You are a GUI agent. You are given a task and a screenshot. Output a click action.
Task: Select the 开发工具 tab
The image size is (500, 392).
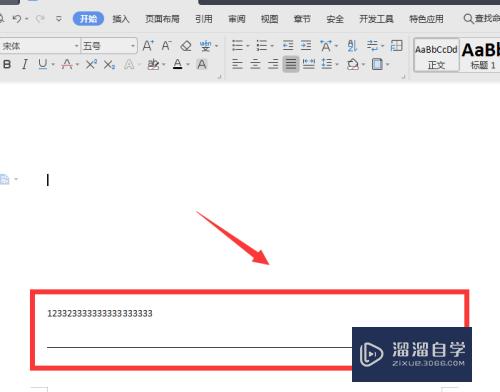point(376,19)
